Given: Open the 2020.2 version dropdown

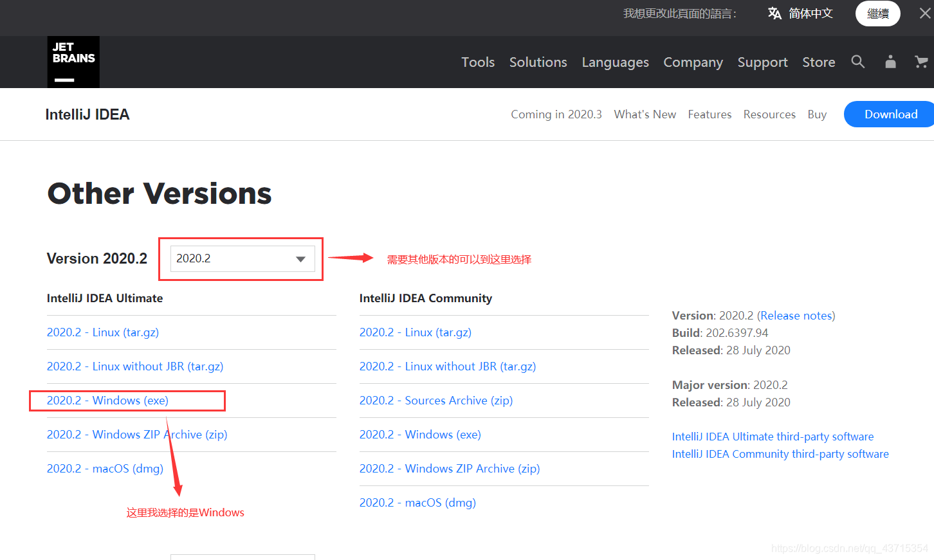Looking at the screenshot, I should point(243,258).
